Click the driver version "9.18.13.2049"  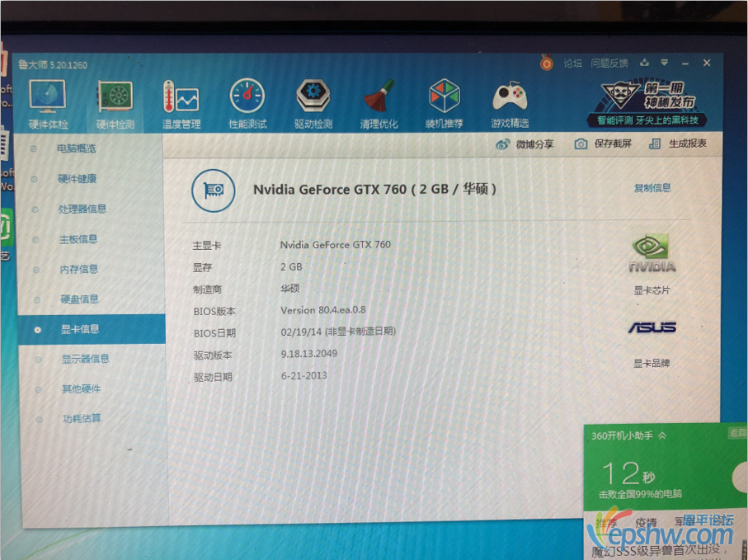point(308,354)
